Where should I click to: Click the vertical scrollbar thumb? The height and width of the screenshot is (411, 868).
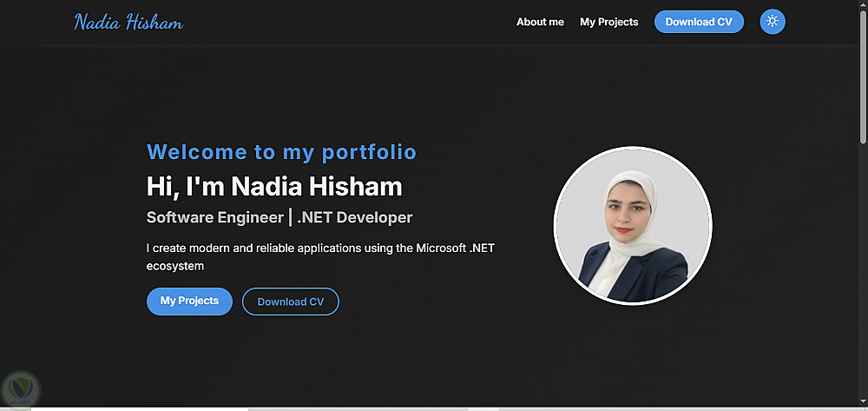(863, 74)
